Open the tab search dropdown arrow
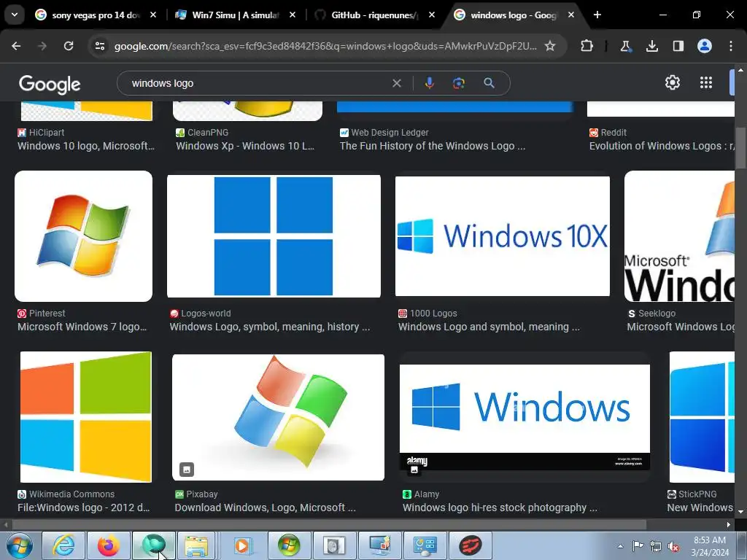This screenshot has width=747, height=560. coord(15,15)
